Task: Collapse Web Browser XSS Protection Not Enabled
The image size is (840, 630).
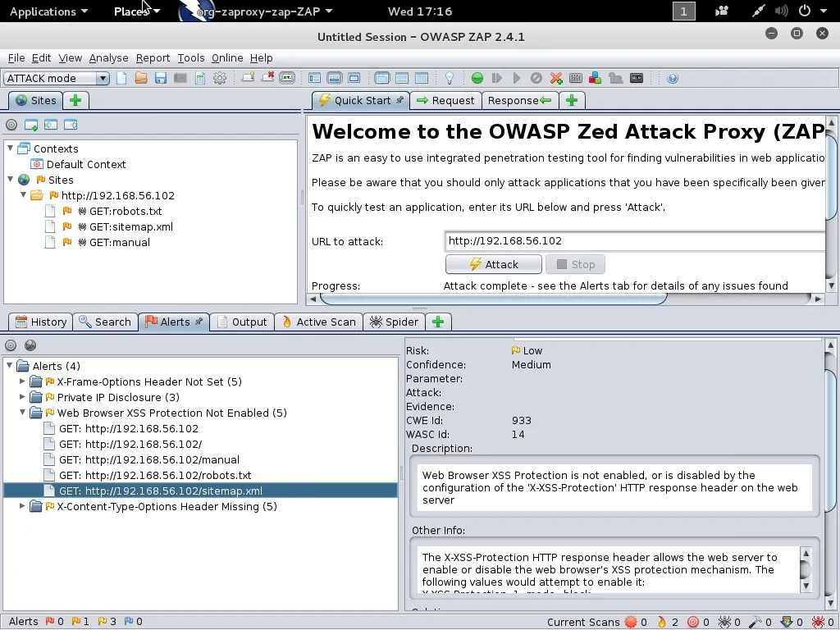Action: click(22, 413)
